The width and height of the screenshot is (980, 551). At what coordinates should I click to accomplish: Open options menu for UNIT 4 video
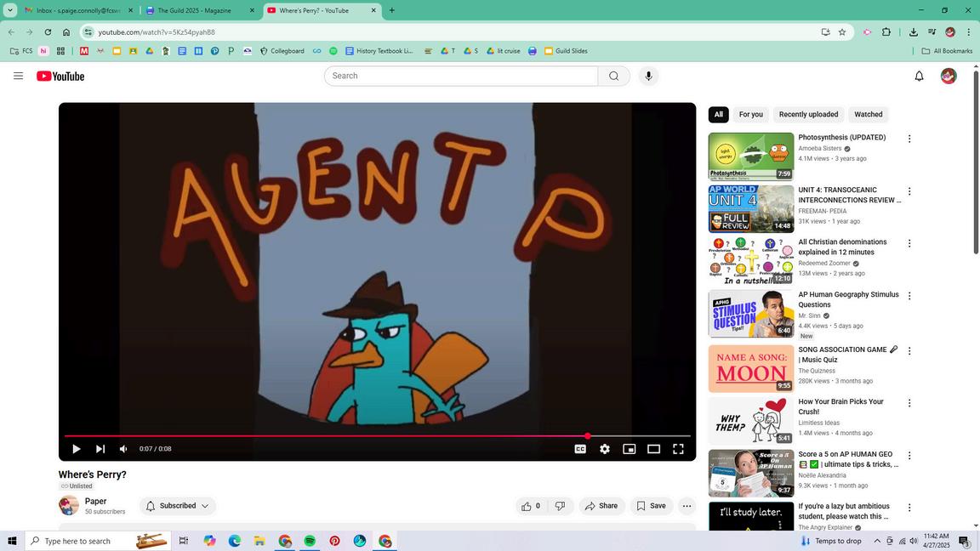point(909,191)
